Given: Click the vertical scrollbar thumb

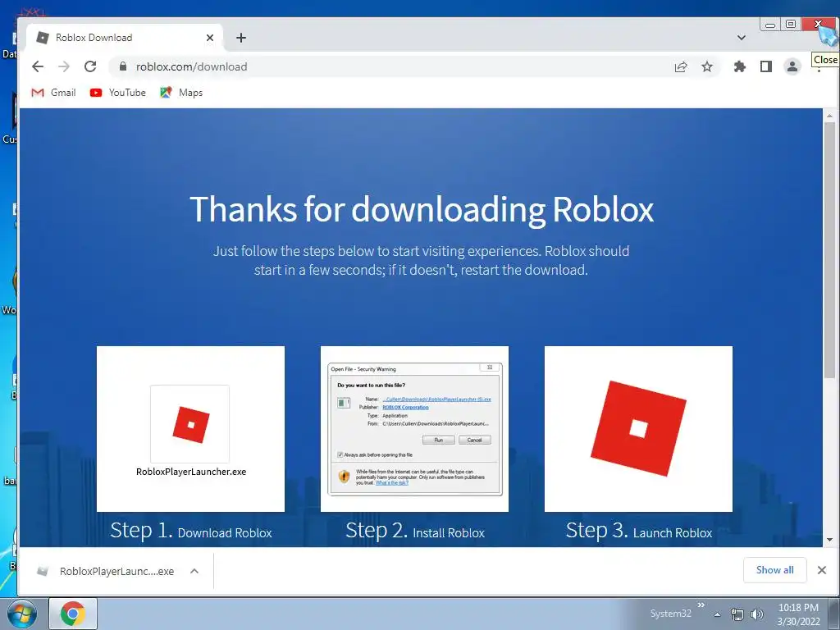Looking at the screenshot, I should (x=829, y=249).
